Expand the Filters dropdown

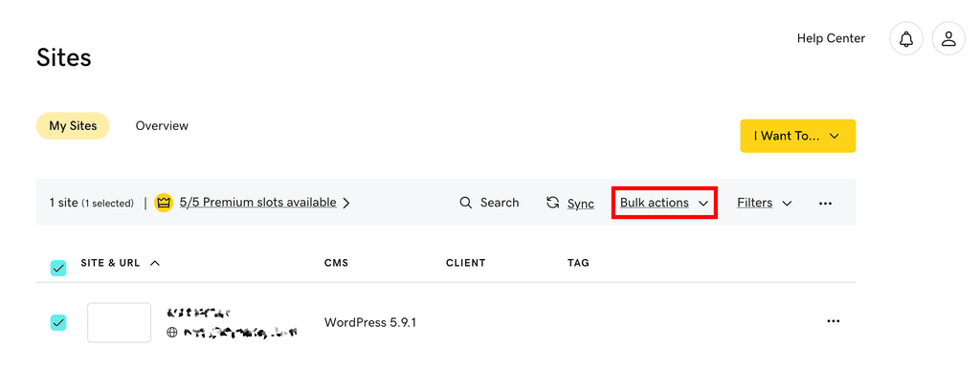click(x=764, y=203)
